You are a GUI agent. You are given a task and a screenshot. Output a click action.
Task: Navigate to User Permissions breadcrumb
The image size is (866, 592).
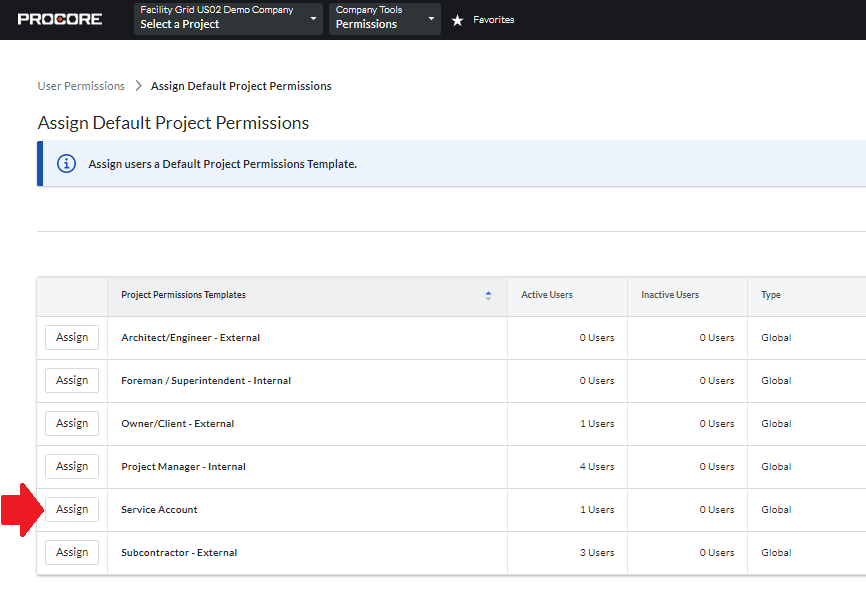(x=81, y=86)
